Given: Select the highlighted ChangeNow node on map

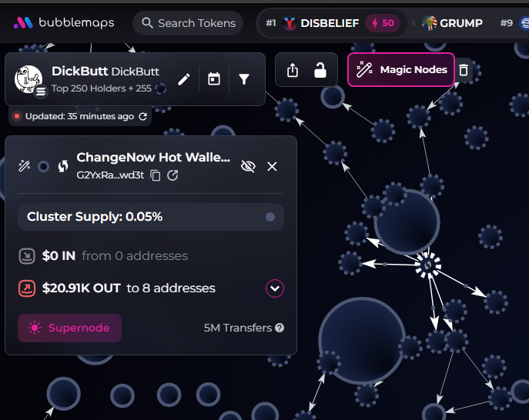Looking at the screenshot, I should 427,265.
